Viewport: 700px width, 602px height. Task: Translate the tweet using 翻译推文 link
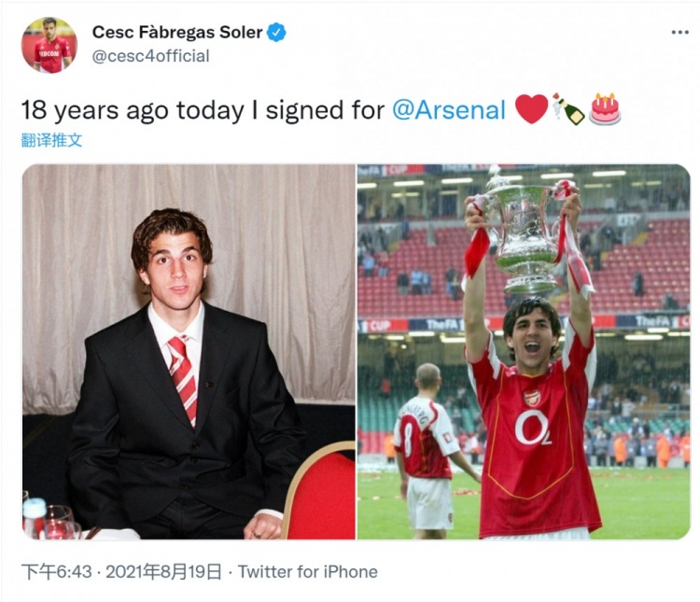tap(51, 140)
